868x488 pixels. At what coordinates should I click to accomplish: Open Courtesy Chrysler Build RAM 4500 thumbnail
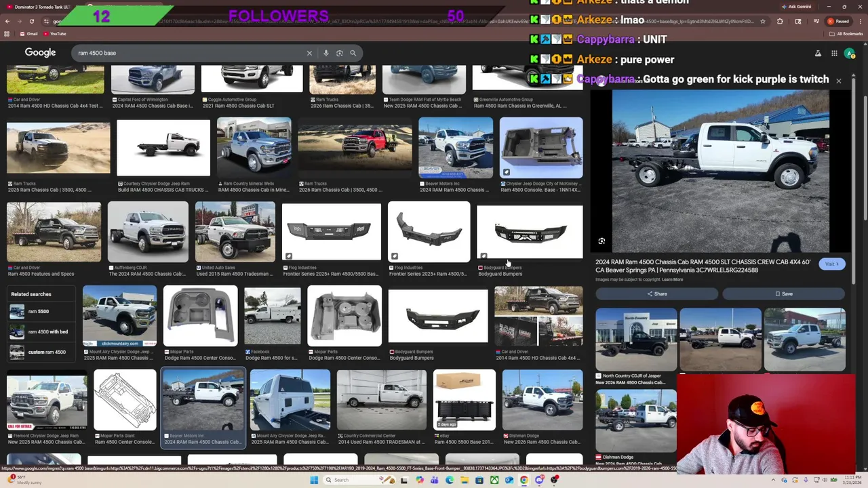[163, 148]
